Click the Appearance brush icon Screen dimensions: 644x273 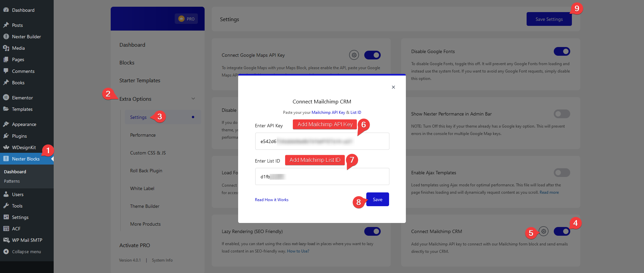click(x=6, y=124)
